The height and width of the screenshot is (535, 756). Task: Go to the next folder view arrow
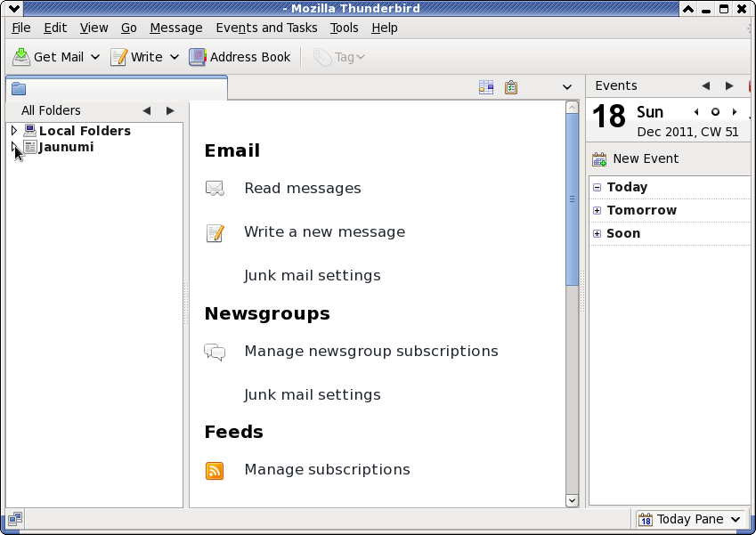coord(170,111)
